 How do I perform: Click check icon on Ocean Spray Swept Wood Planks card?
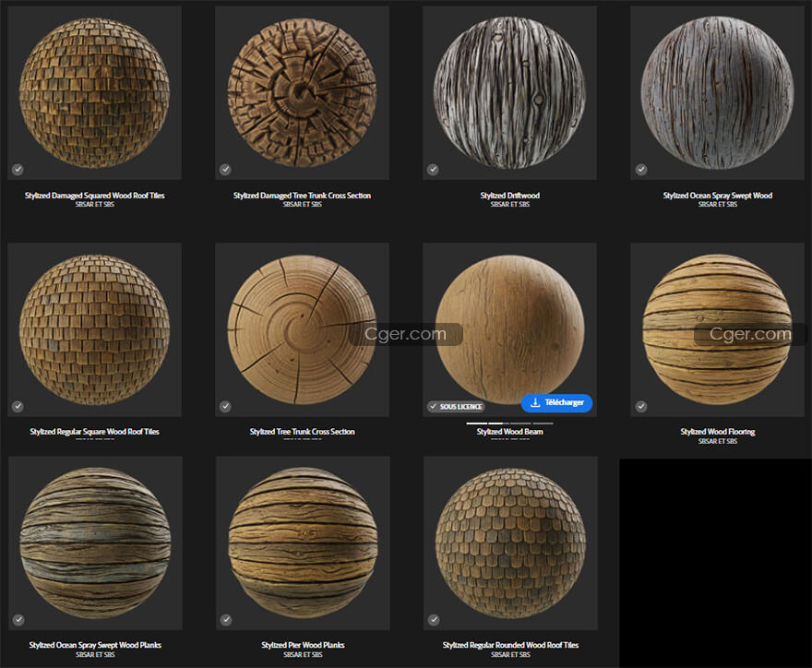pyautogui.click(x=18, y=620)
